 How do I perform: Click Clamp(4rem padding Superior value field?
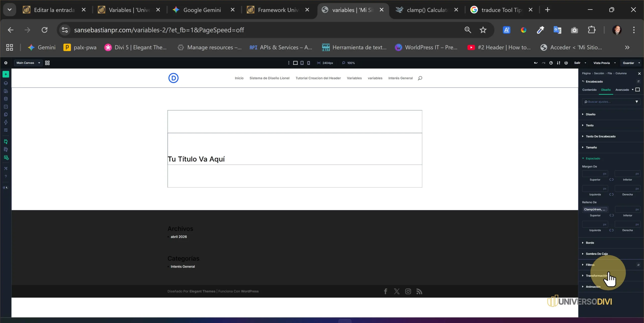[x=595, y=209]
